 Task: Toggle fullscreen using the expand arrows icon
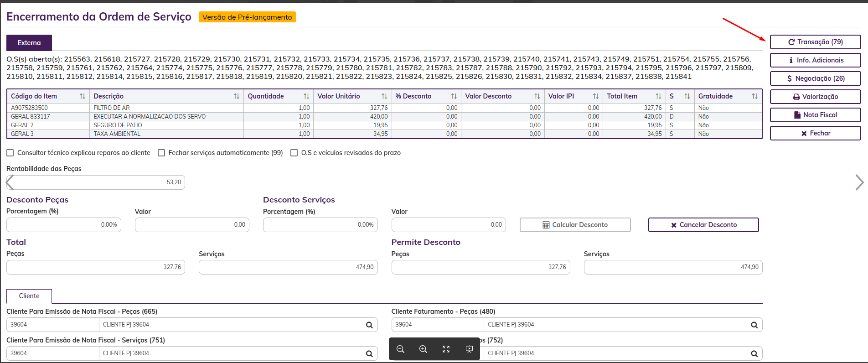[x=446, y=349]
